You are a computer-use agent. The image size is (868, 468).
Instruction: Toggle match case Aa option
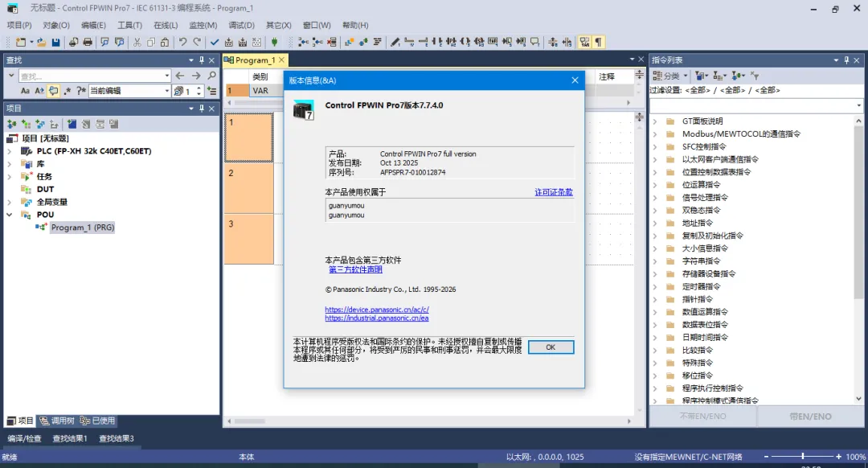click(x=25, y=91)
